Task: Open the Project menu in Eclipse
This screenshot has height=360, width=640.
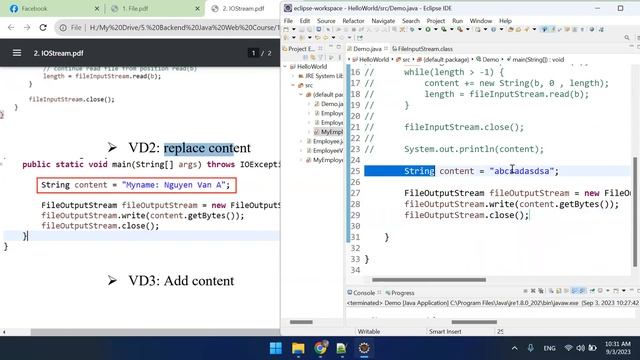Action: click(x=436, y=21)
